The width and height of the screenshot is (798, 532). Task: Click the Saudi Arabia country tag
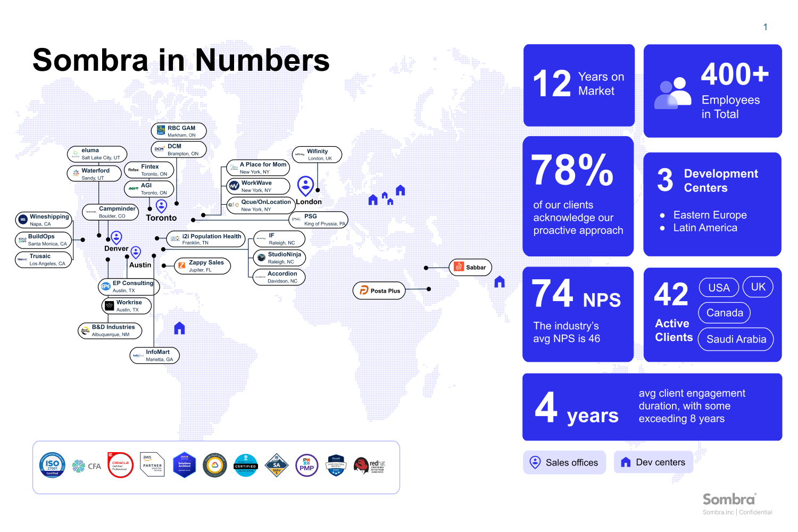click(736, 339)
